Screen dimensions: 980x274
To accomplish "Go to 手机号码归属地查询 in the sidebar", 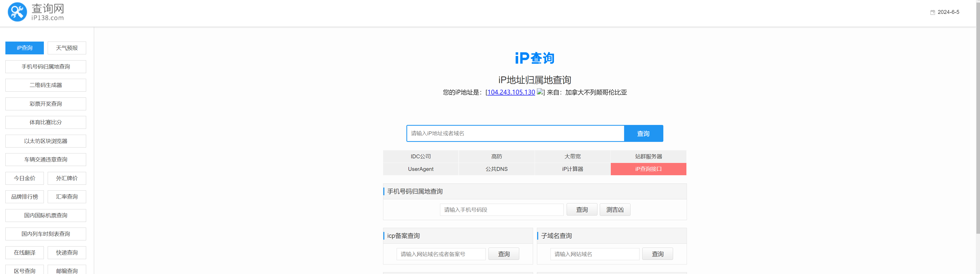I will click(46, 67).
